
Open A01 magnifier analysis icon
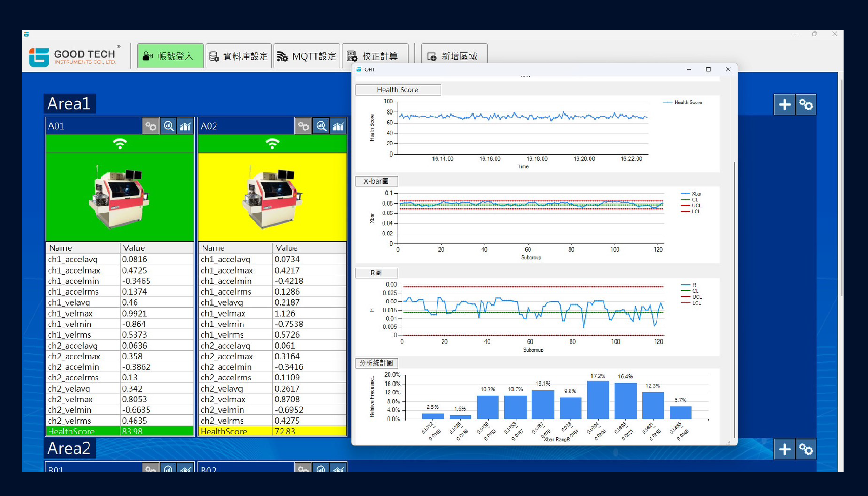coord(168,126)
